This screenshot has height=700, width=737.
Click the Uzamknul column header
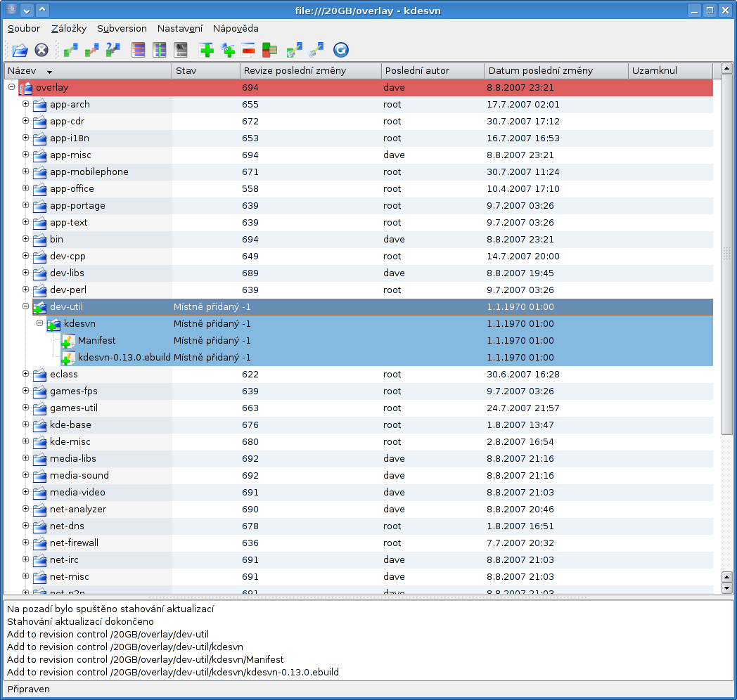670,71
